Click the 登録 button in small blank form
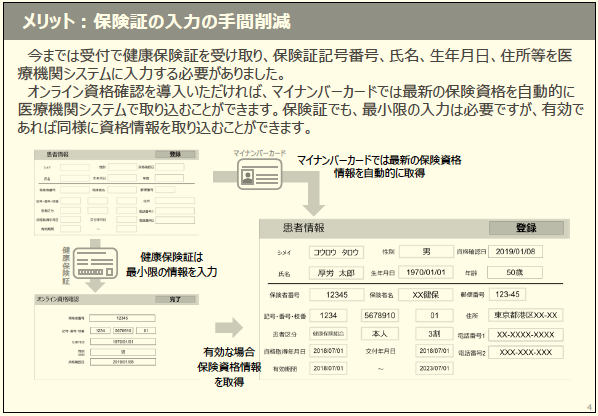The width and height of the screenshot is (598, 416). coord(175,154)
